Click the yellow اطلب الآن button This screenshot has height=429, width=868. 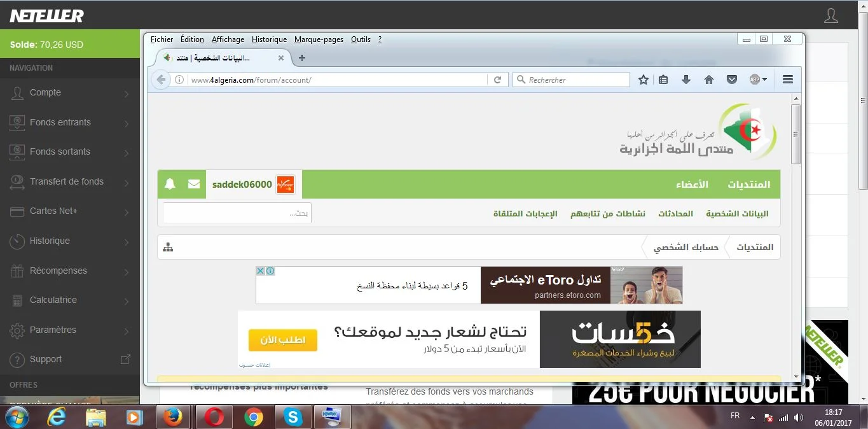click(x=282, y=340)
